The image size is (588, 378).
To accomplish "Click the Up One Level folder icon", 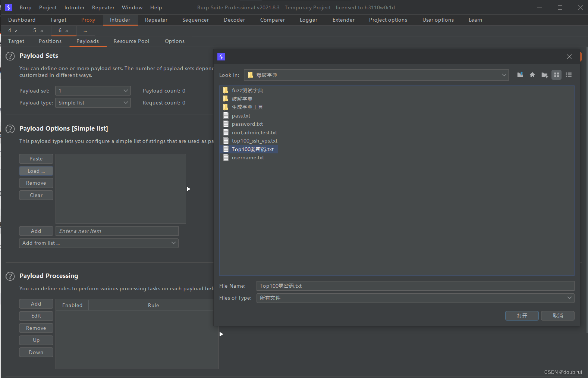I will (520, 75).
